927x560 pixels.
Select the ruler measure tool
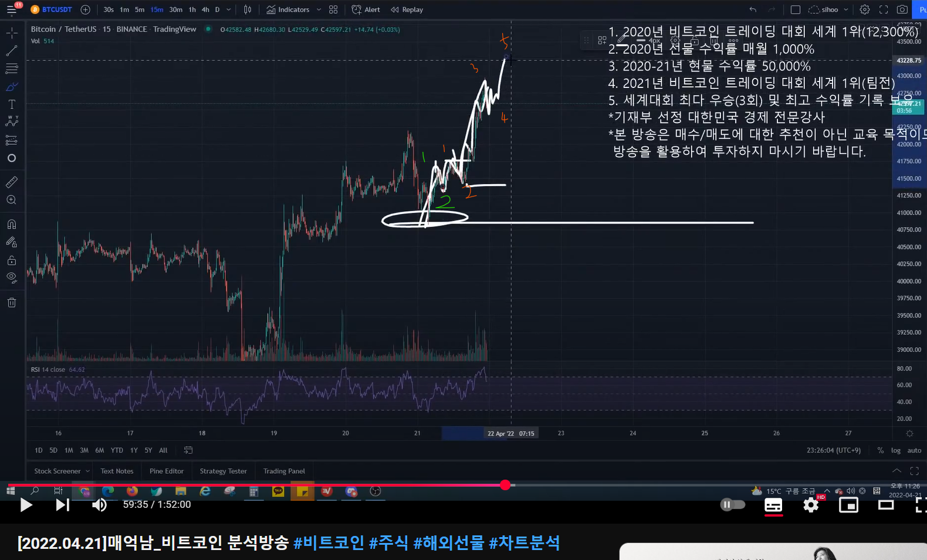pyautogui.click(x=12, y=182)
